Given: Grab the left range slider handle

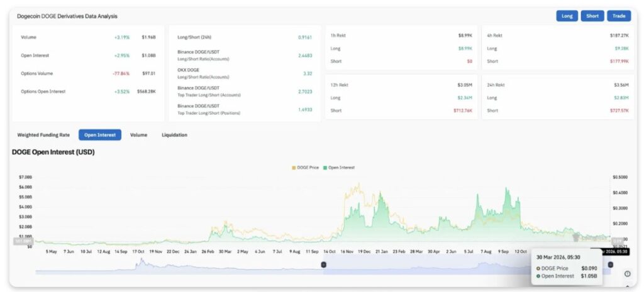Looking at the screenshot, I should [324, 264].
